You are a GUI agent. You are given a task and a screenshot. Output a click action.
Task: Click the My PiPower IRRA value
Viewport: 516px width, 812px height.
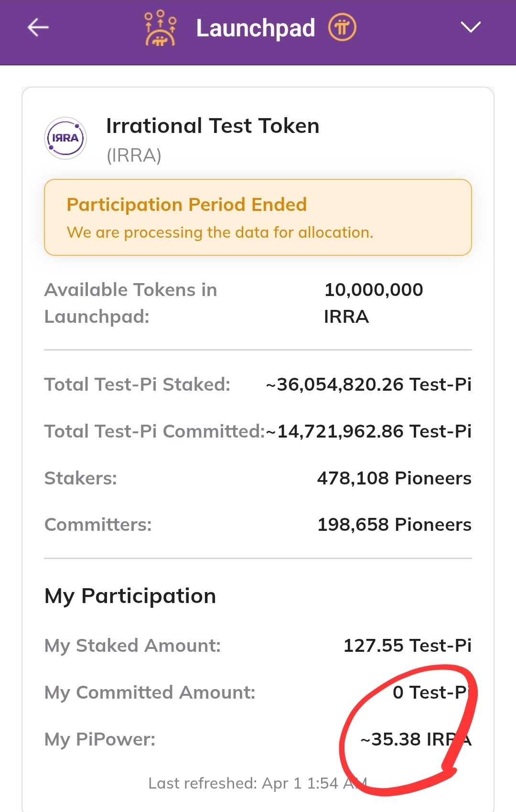coord(416,739)
